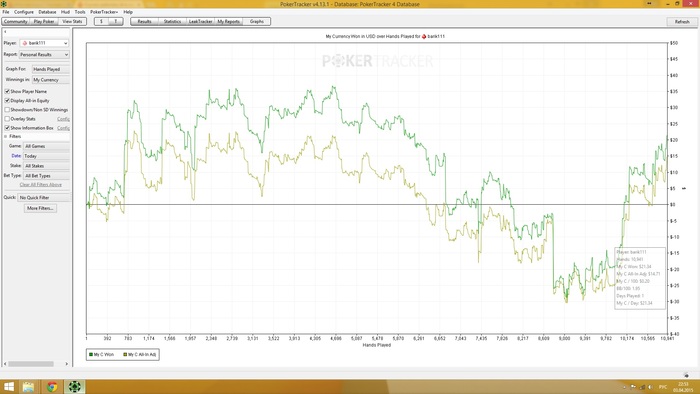The width and height of the screenshot is (700, 394).
Task: Click taskbar clock and date
Action: [x=683, y=387]
